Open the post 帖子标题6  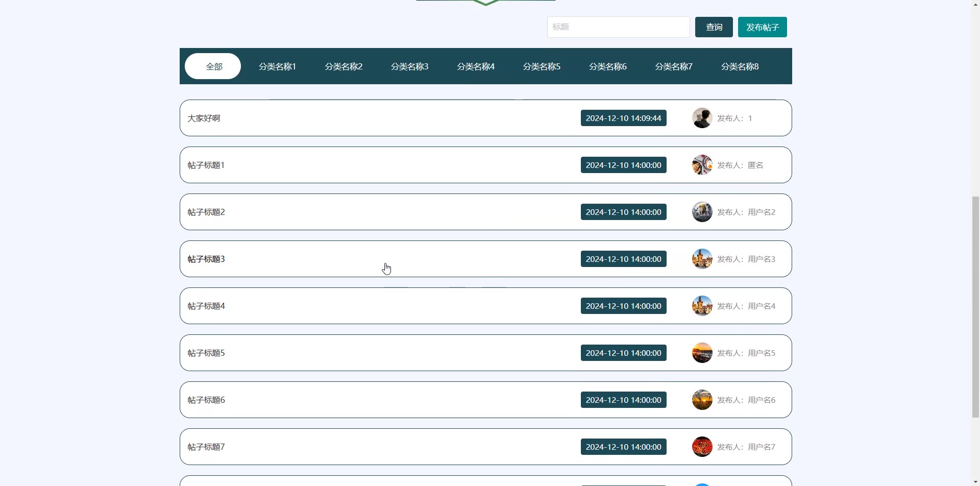point(486,400)
